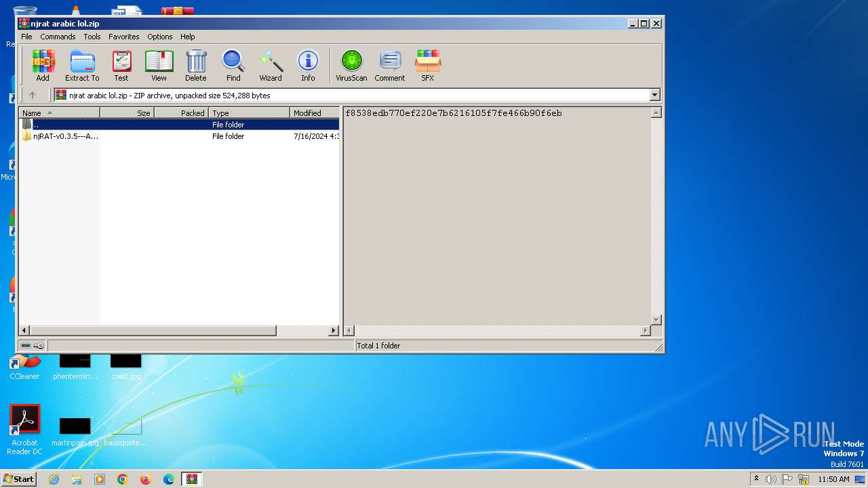Show hidden system tray icons

pyautogui.click(x=756, y=479)
